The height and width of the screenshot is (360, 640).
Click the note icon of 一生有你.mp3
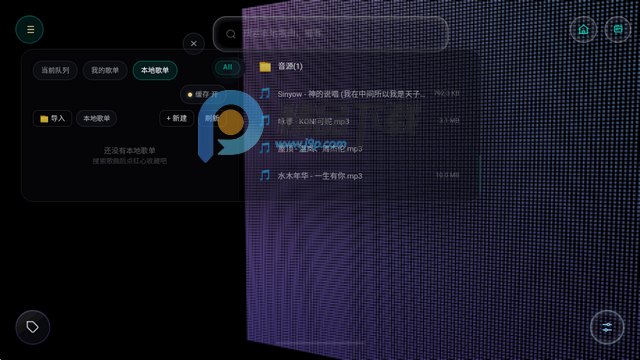pyautogui.click(x=265, y=176)
